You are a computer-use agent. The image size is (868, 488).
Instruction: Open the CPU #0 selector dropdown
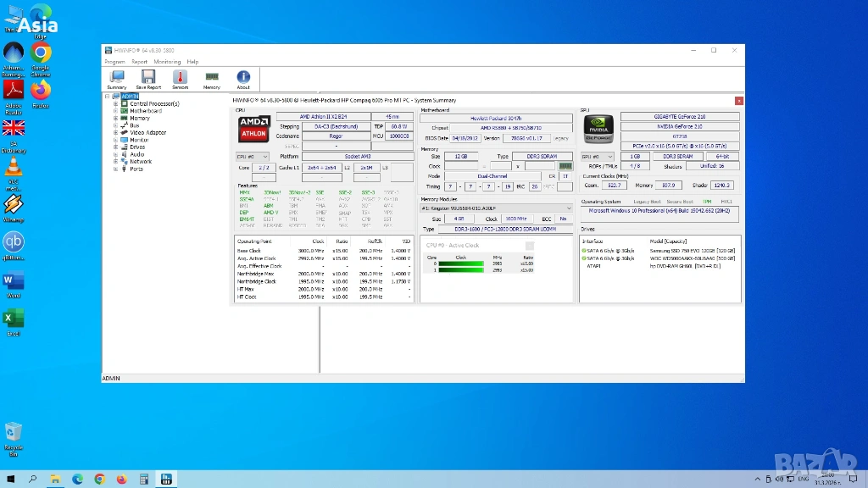pos(253,157)
